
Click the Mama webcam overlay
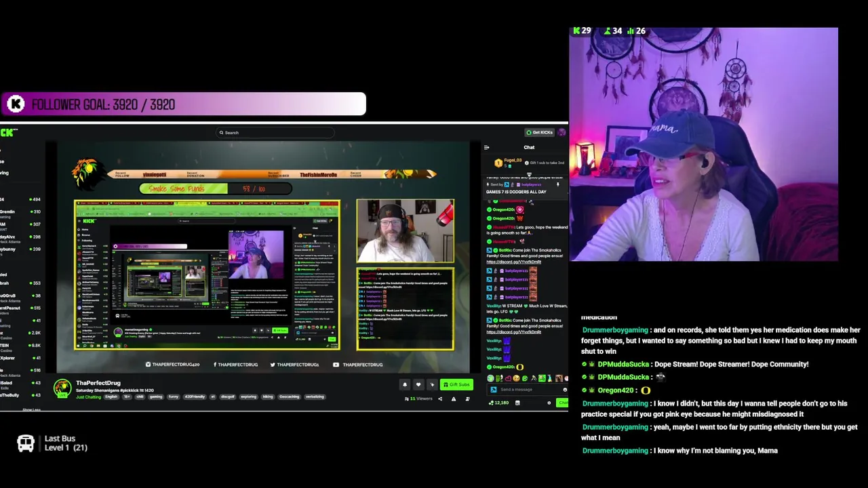(x=703, y=144)
